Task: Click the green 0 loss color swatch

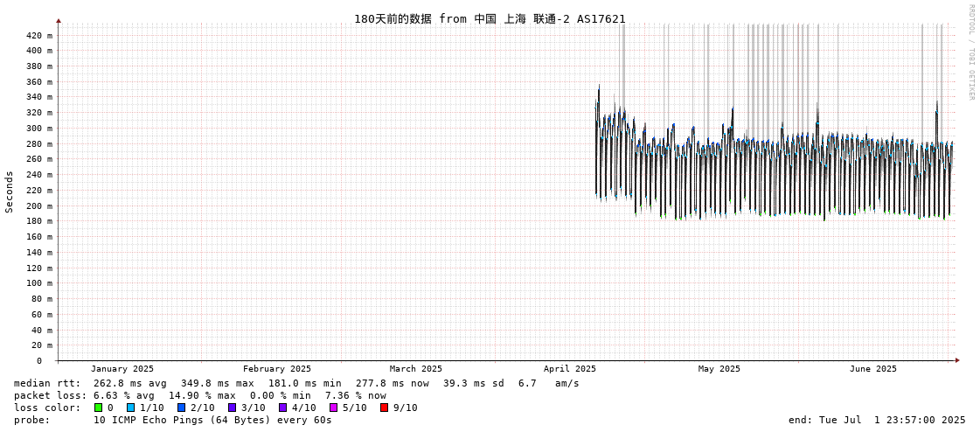Action: tap(98, 408)
